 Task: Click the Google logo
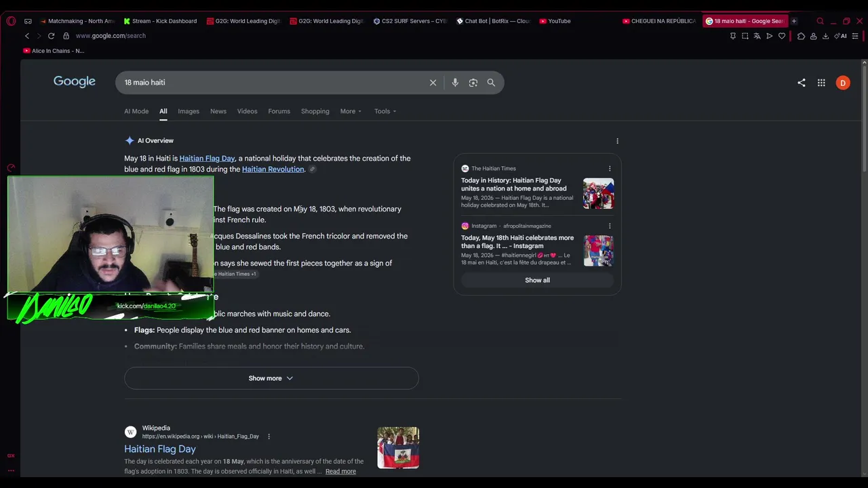click(75, 82)
